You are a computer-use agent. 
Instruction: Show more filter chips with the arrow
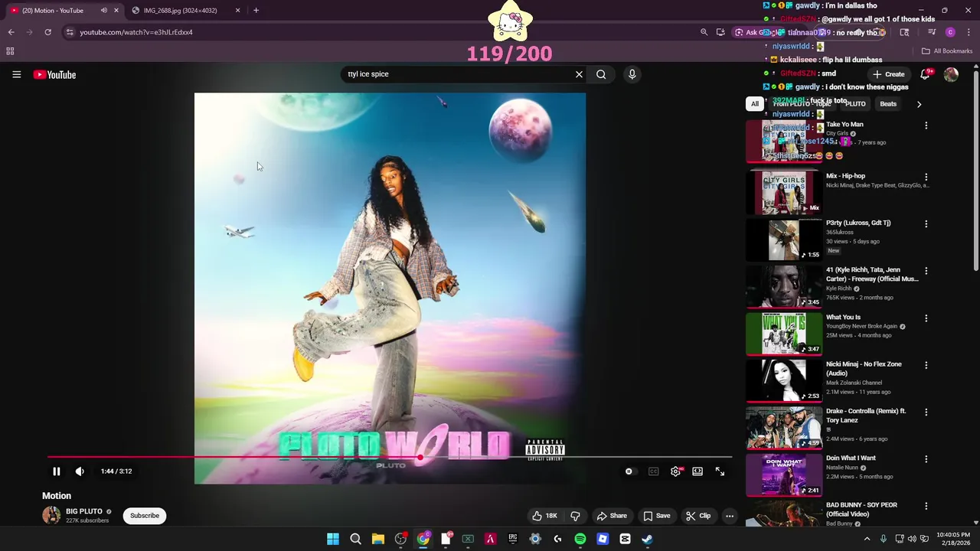(x=919, y=104)
